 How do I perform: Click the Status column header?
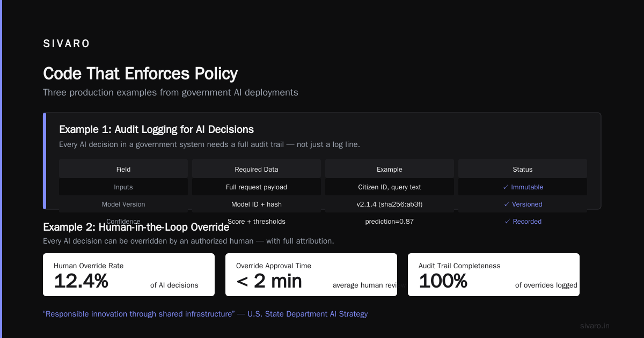coord(523,169)
